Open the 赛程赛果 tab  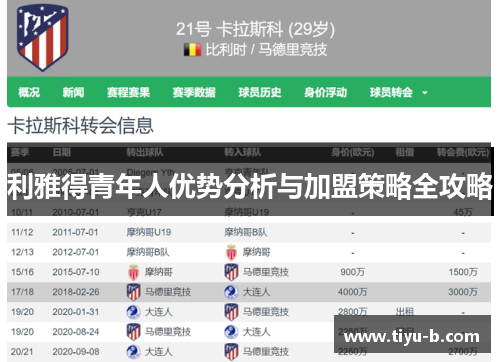point(128,92)
